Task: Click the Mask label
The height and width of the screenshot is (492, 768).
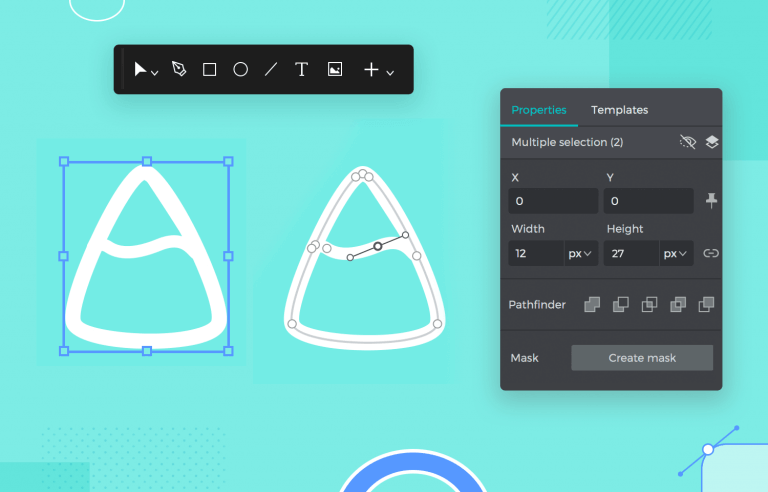Action: (524, 358)
